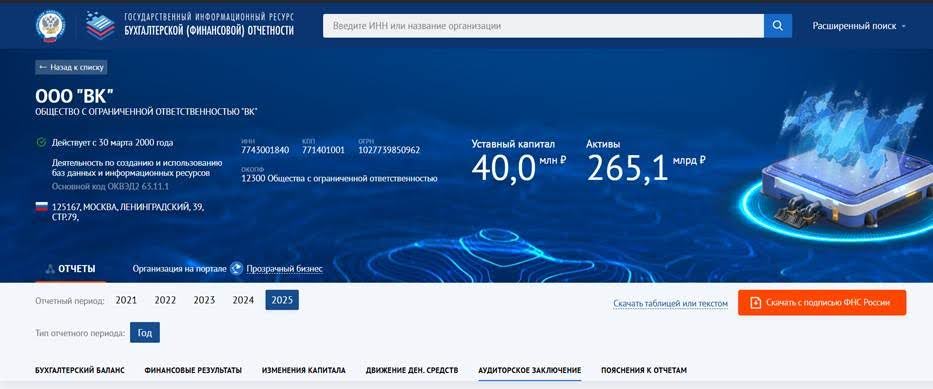The height and width of the screenshot is (389, 933).
Task: Switch to ФИНАНСОВЫЕ РЕЗУЛЬТАТЫ tab
Action: point(193,371)
